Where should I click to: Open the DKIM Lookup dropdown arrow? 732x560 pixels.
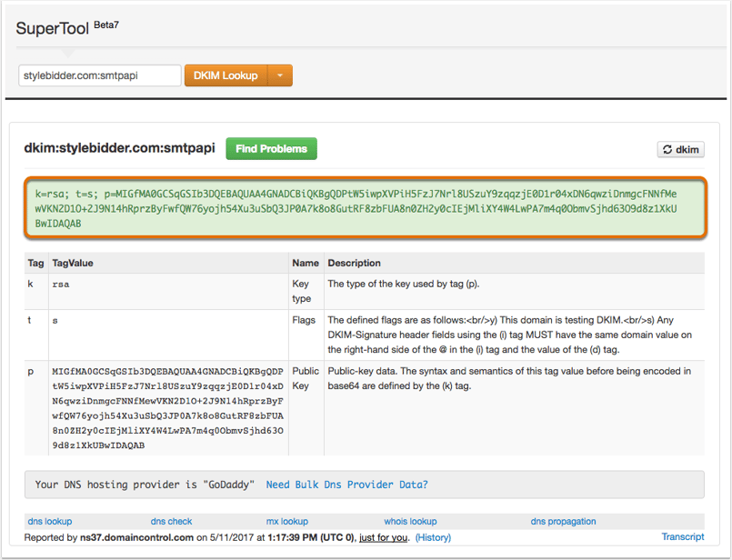(x=280, y=75)
